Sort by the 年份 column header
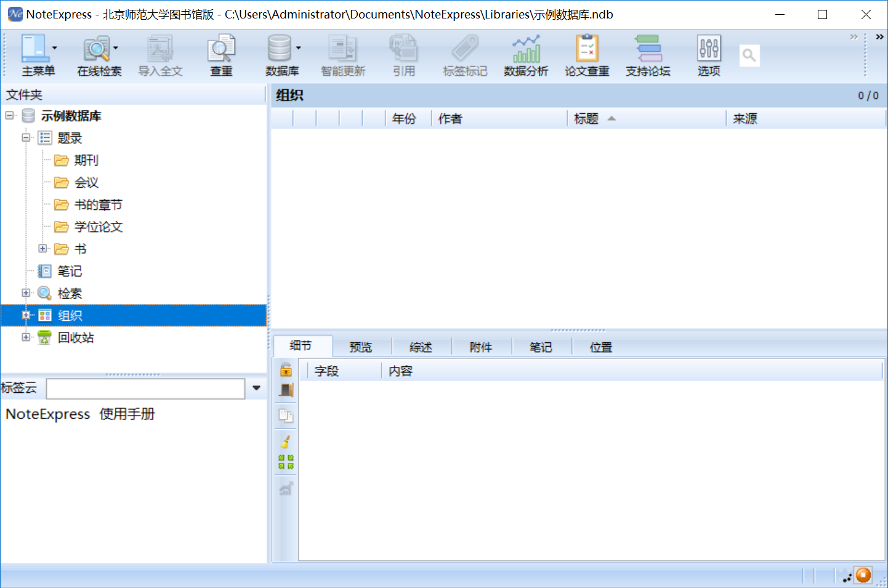The height and width of the screenshot is (588, 888). (x=408, y=118)
